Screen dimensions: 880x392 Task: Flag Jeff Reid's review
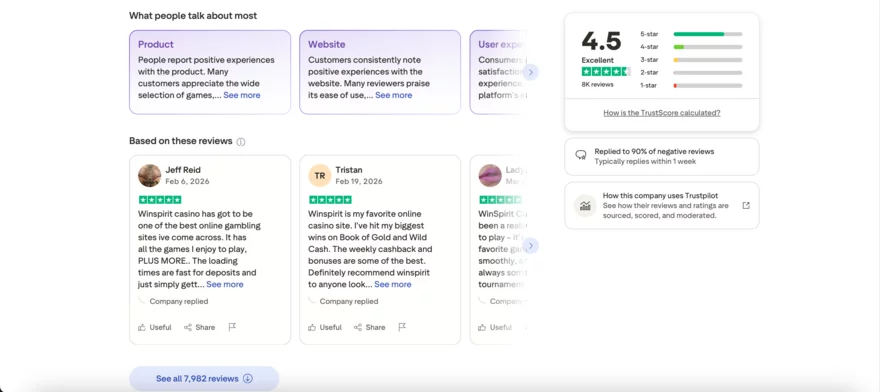click(x=232, y=327)
